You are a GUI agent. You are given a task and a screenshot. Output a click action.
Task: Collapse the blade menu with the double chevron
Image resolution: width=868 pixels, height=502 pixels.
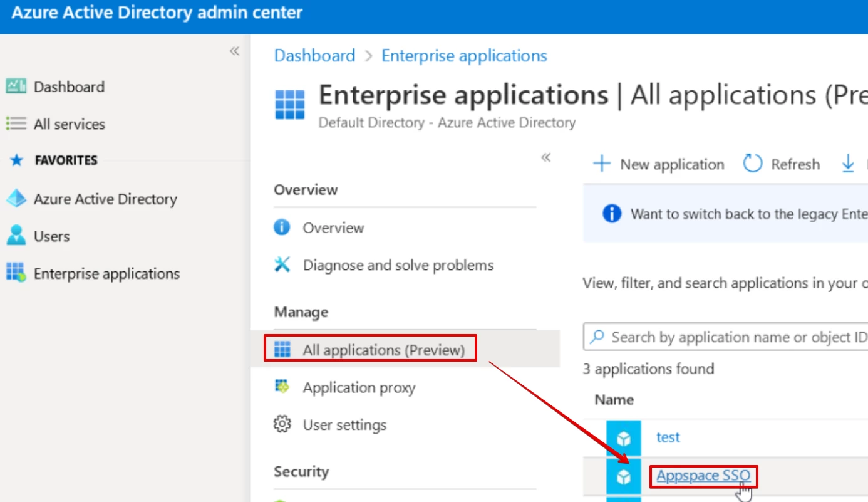tap(546, 157)
